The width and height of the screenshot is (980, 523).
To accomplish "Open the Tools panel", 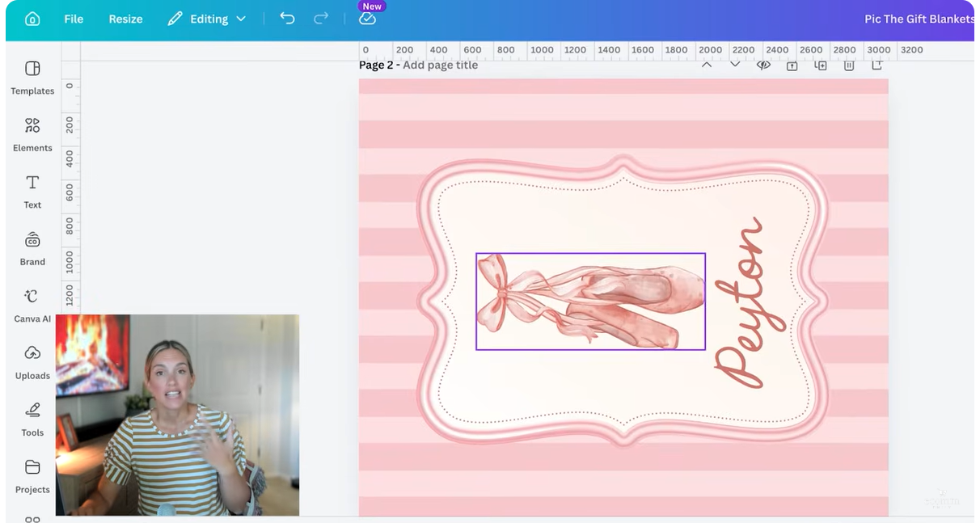I will coord(32,420).
